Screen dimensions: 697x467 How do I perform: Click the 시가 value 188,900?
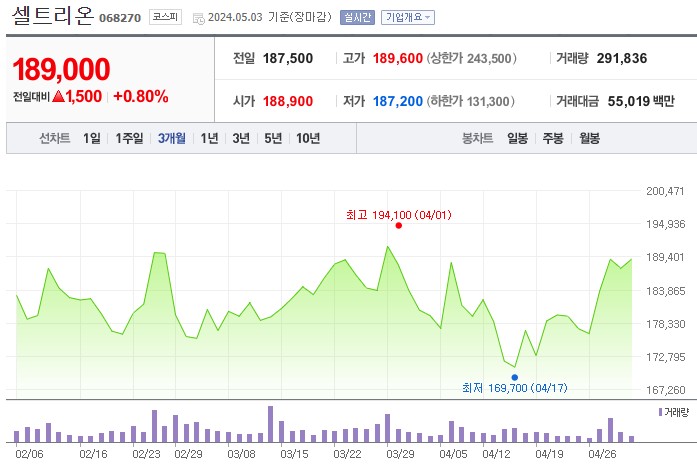(288, 101)
